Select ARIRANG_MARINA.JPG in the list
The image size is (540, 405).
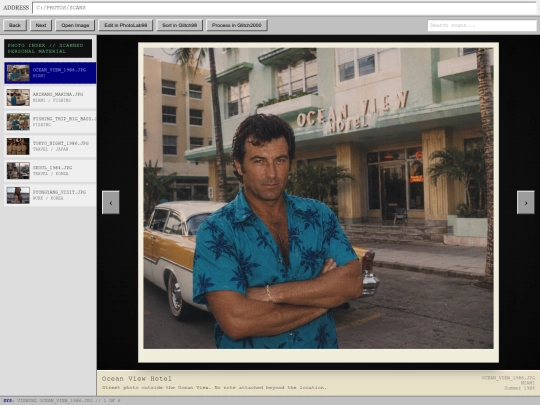click(50, 97)
